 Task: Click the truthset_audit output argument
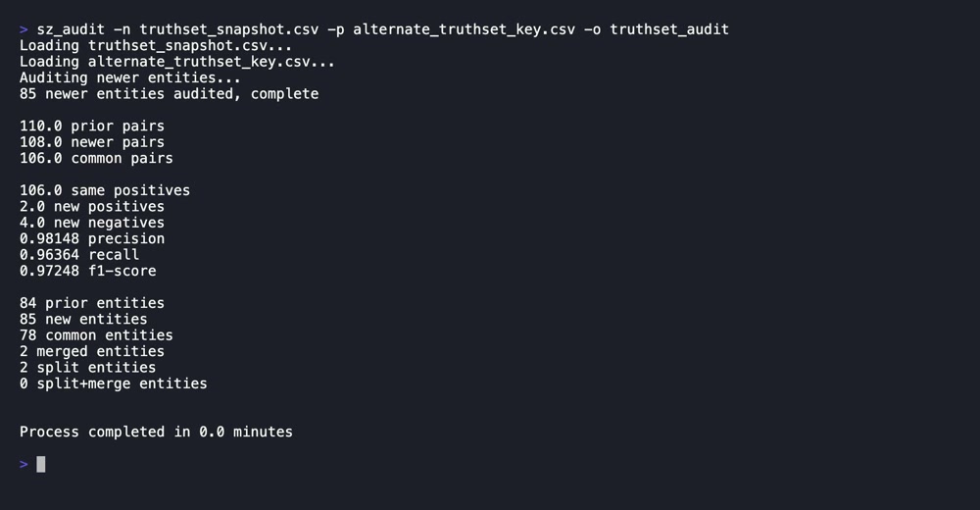(669, 29)
